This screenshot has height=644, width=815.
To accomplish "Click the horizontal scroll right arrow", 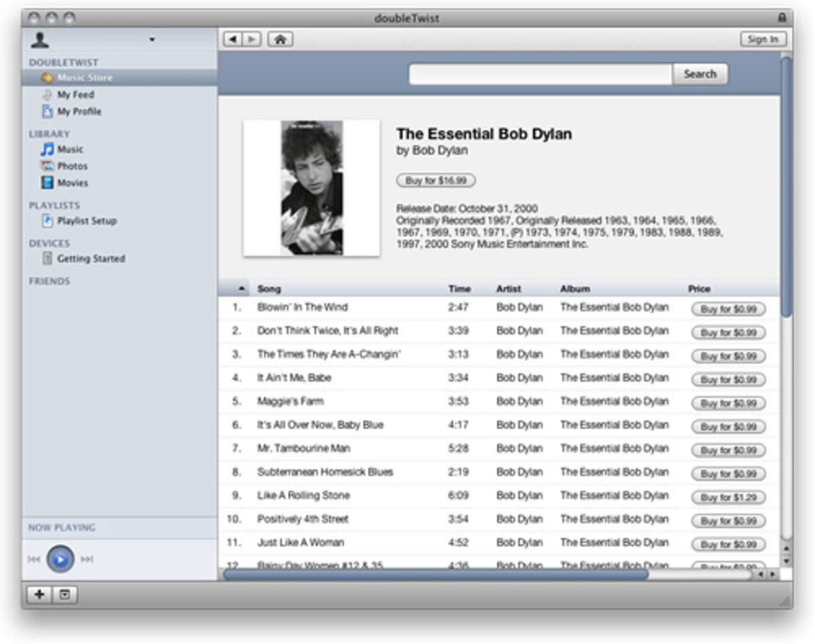I will (773, 575).
